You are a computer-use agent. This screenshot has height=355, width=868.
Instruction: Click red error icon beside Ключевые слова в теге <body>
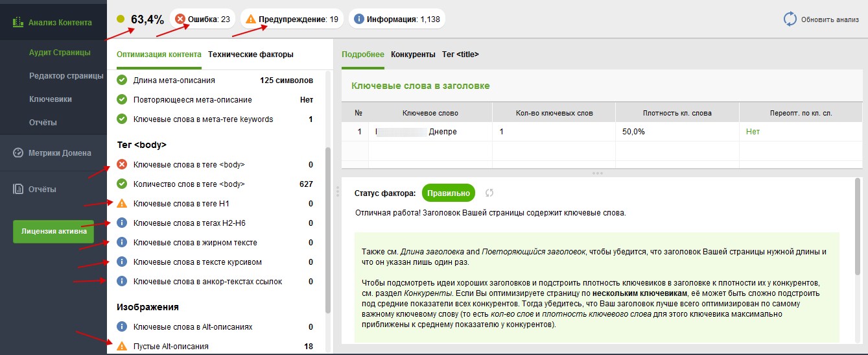pos(121,165)
